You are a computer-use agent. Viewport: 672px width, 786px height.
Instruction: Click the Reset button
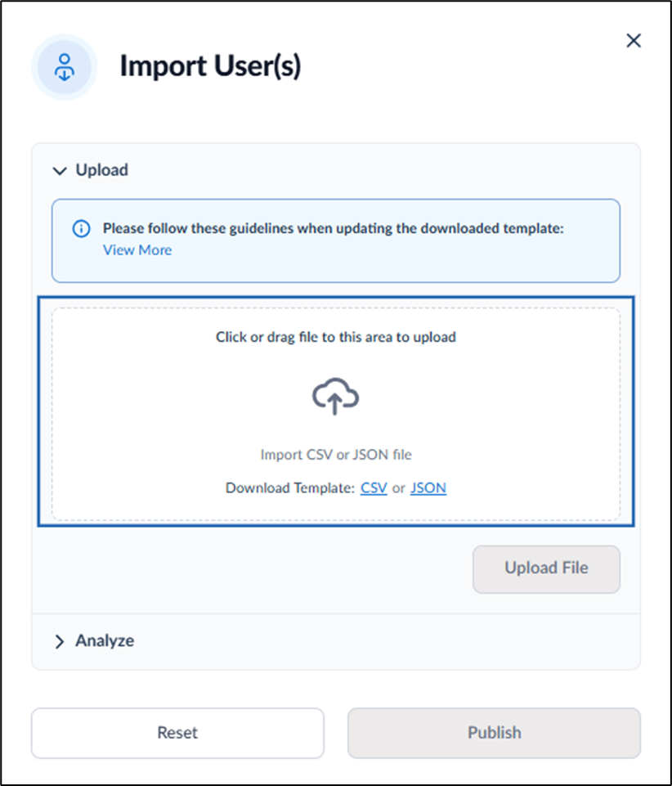tap(177, 733)
